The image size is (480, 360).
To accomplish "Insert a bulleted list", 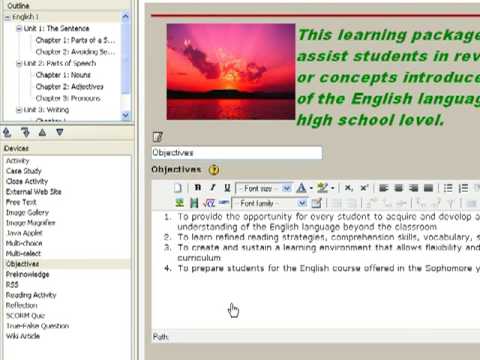I will (x=448, y=188).
